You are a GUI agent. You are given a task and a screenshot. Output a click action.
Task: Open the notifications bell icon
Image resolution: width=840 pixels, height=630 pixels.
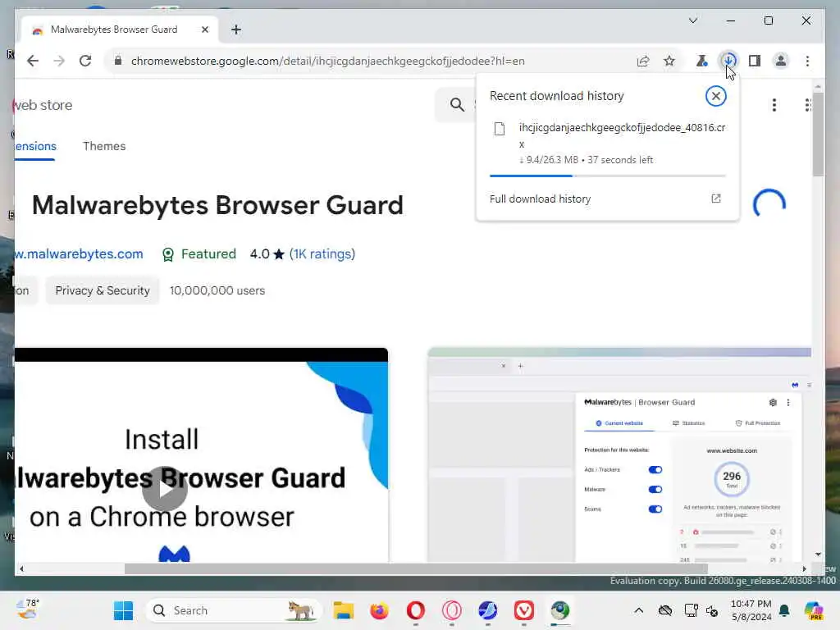[784, 610]
